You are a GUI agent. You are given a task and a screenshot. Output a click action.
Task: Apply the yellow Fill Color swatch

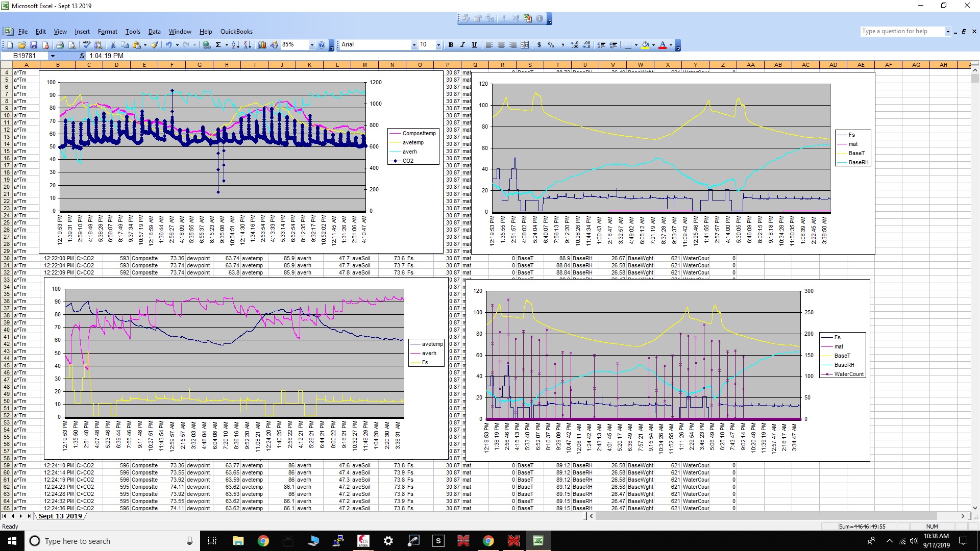coord(646,45)
